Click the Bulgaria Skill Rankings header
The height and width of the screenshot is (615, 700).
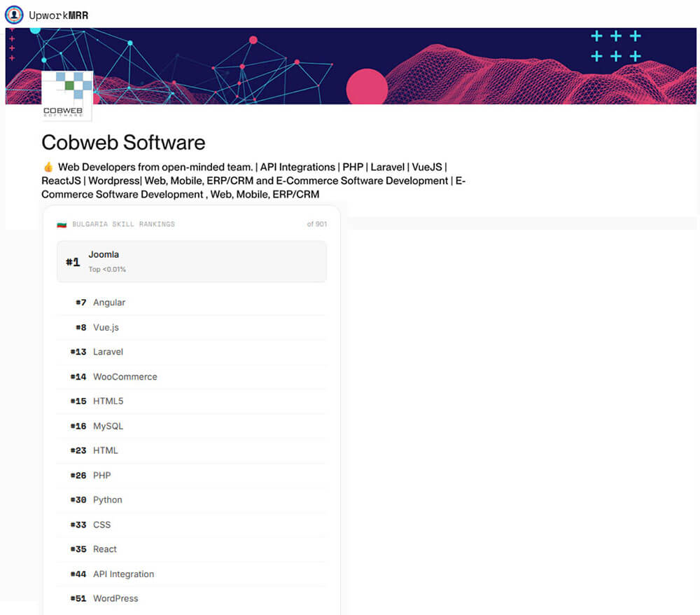[x=124, y=224]
